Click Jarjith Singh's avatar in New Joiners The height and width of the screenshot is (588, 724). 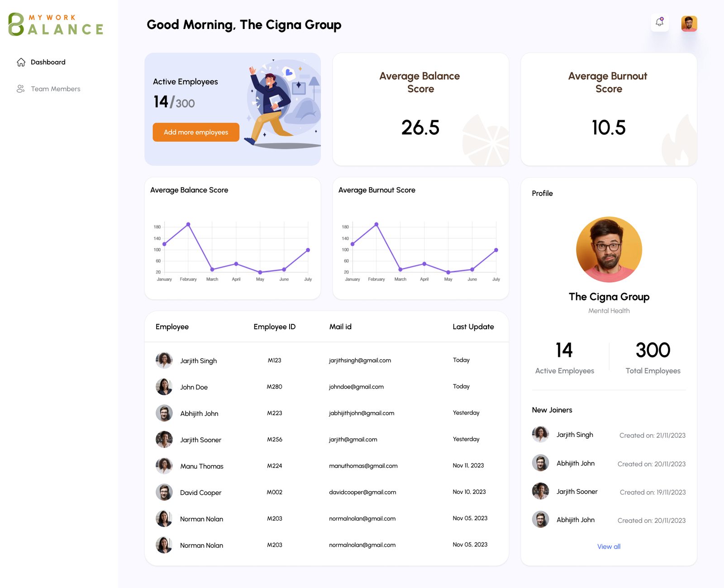pos(540,434)
